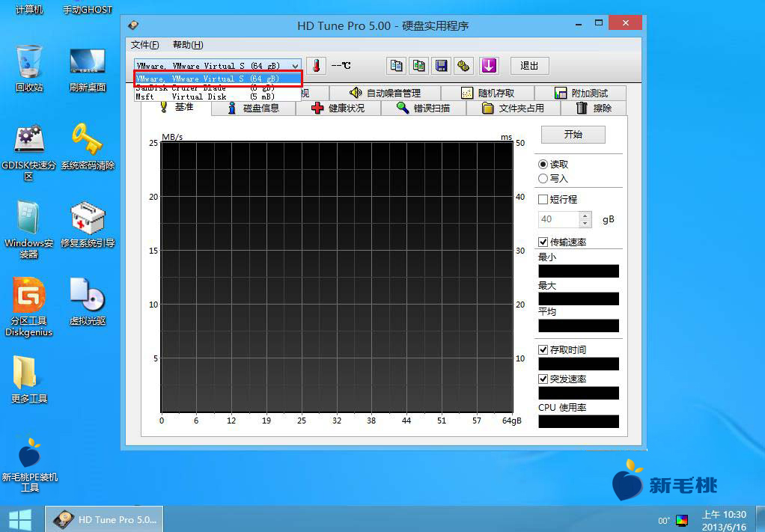The image size is (765, 532).
Task: Click the 00° temperature reading in the tray
Action: (x=663, y=521)
